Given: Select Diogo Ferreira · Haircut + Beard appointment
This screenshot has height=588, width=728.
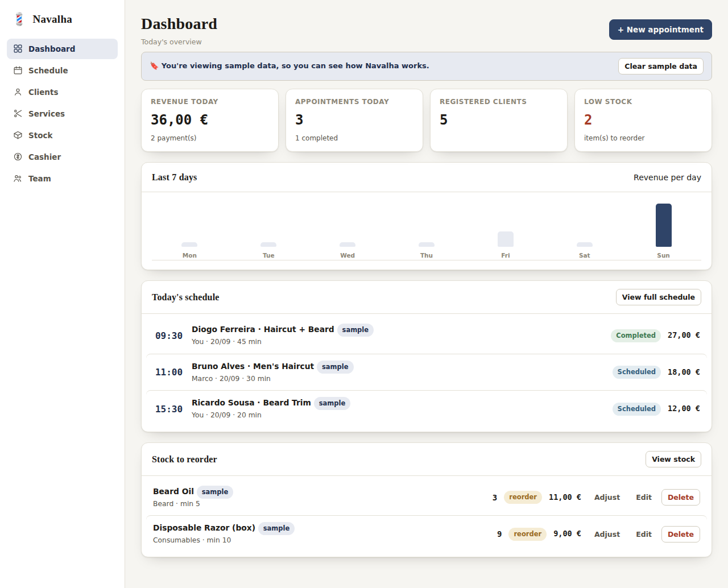Looking at the screenshot, I should pos(427,336).
